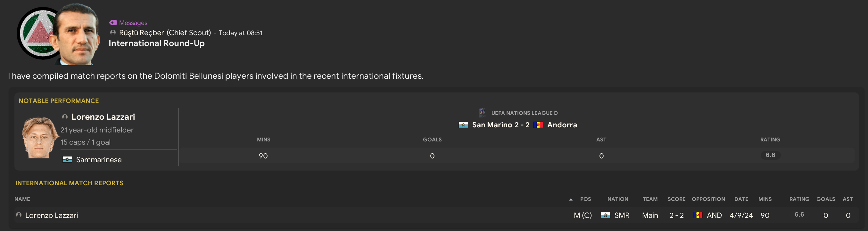This screenshot has width=868, height=231.
Task: Click the Sammarinese nationality flag icon
Action: 67,159
